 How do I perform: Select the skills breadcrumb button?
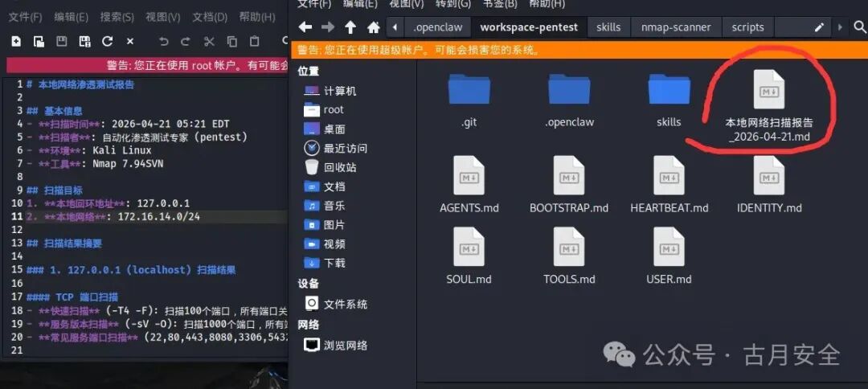(608, 27)
